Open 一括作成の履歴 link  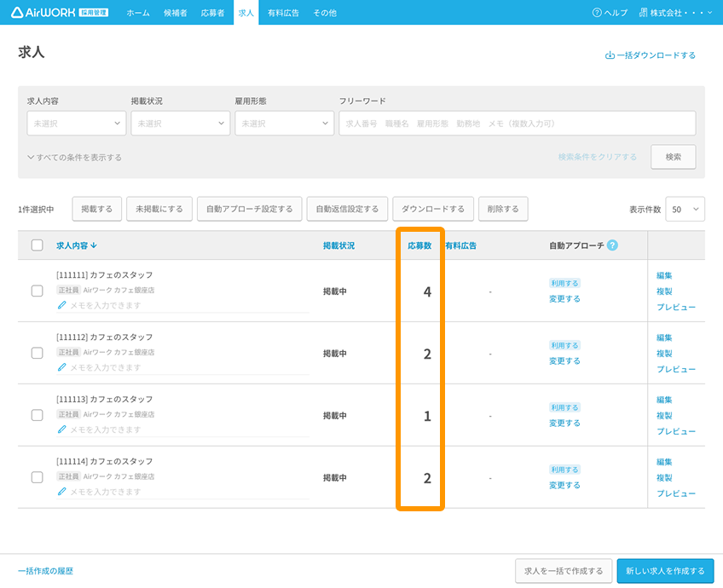45,571
